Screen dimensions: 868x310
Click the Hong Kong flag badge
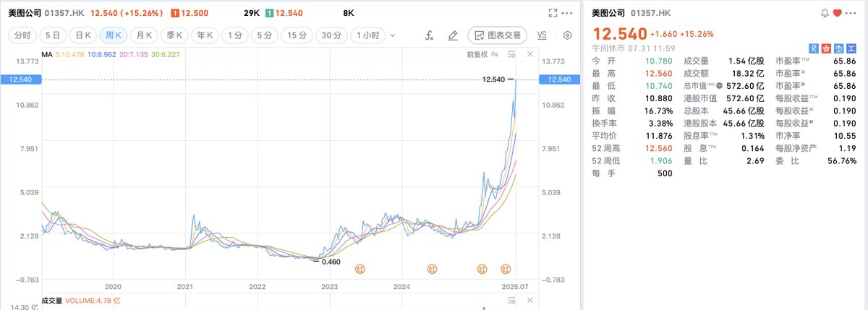(826, 48)
